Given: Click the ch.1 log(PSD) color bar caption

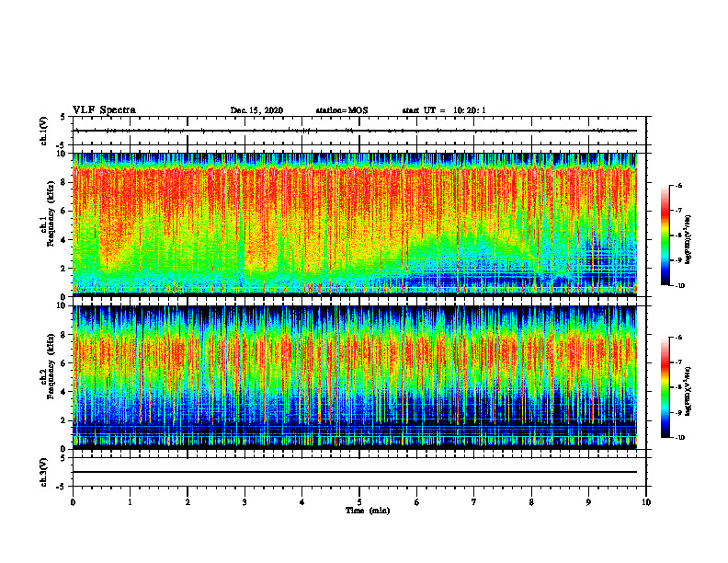Looking at the screenshot, I should pos(688,239).
